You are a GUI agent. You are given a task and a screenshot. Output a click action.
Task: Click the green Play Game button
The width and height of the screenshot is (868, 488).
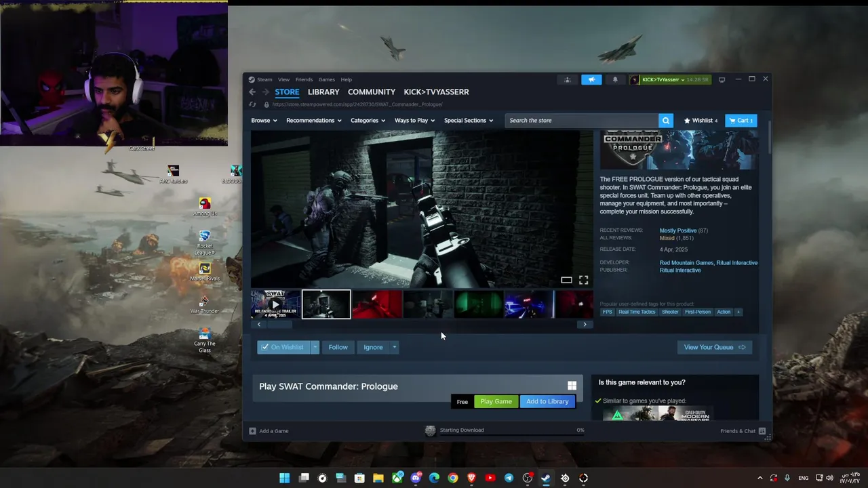496,401
